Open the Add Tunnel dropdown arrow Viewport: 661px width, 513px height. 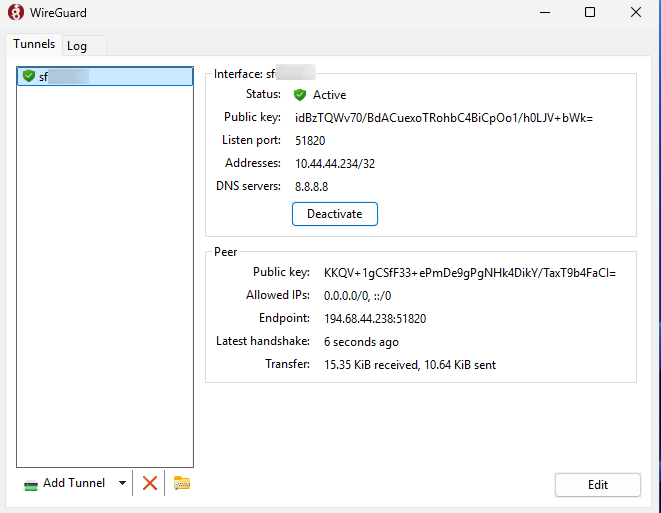(122, 483)
